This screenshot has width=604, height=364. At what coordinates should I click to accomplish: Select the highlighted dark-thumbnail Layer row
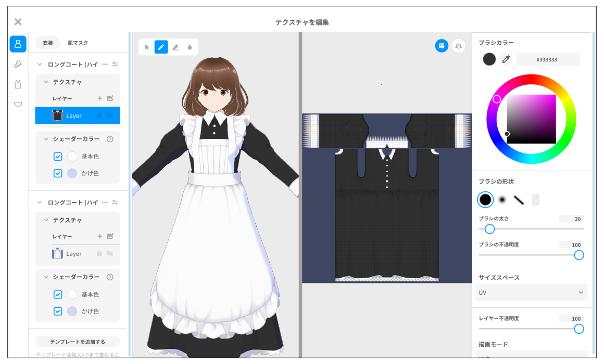pyautogui.click(x=78, y=115)
